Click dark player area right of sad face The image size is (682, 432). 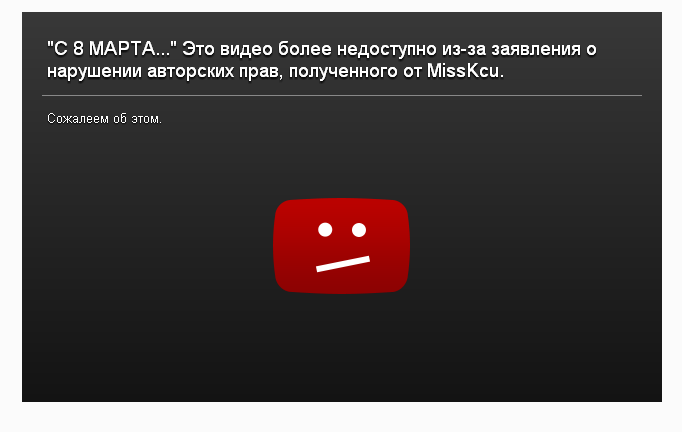(x=535, y=246)
